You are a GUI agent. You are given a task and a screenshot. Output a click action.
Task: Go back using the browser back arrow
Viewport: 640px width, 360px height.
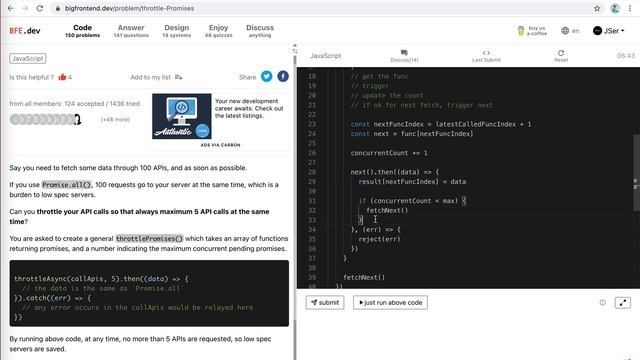11,8
